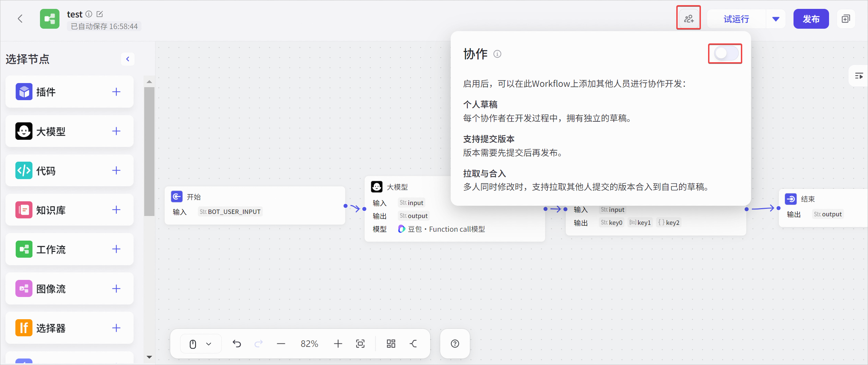This screenshot has height=365, width=868.
Task: Select the 图像流 node card
Action: pos(69,288)
